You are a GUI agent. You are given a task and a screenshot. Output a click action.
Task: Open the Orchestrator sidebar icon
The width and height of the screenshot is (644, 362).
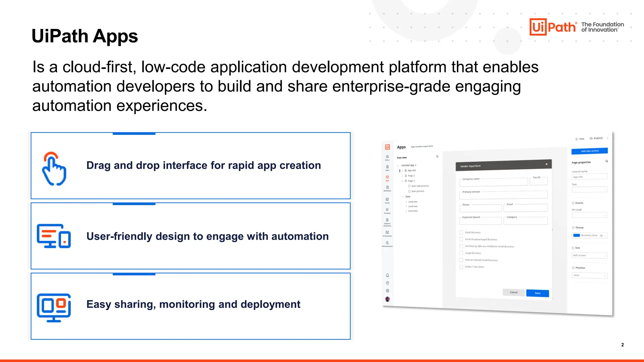387,233
